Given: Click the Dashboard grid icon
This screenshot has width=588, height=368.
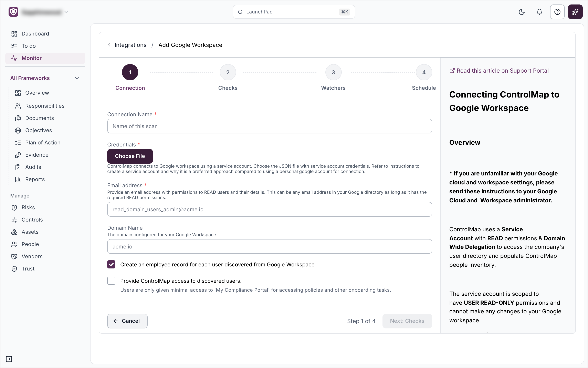Looking at the screenshot, I should point(14,34).
